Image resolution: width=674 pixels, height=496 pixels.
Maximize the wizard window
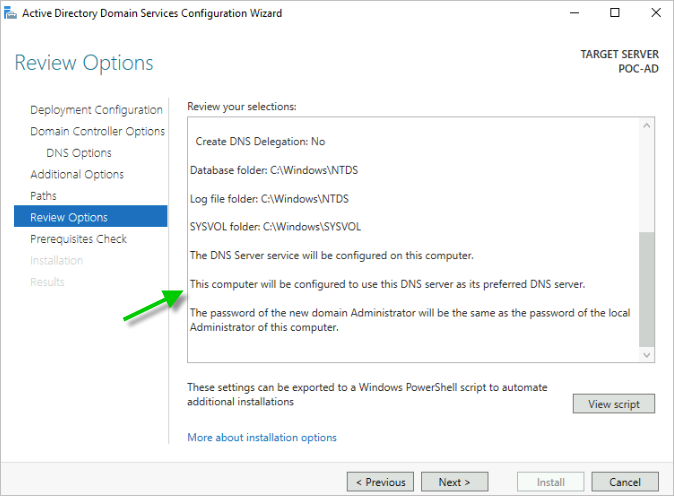pos(615,13)
